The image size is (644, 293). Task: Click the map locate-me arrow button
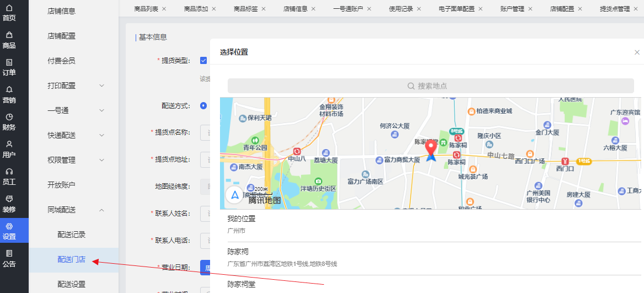coord(235,194)
